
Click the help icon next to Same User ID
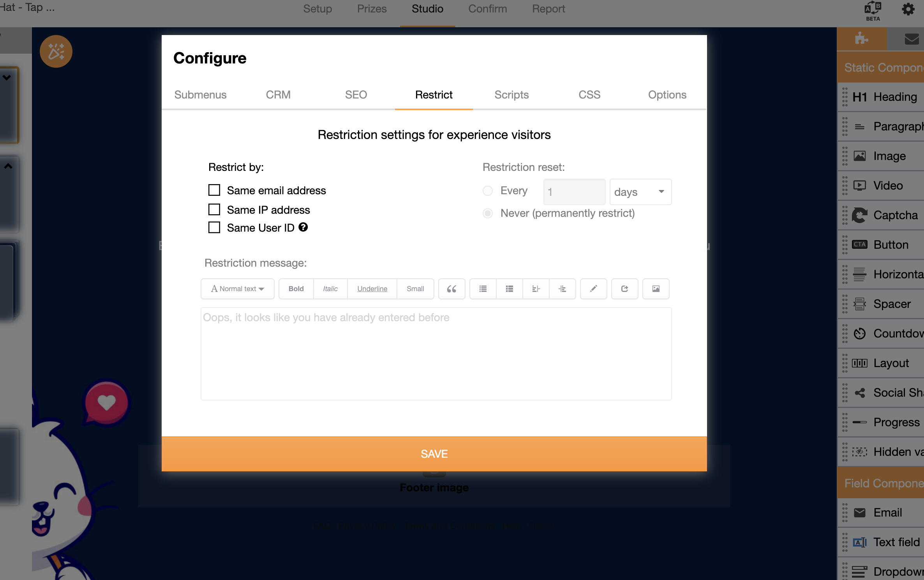coord(303,227)
